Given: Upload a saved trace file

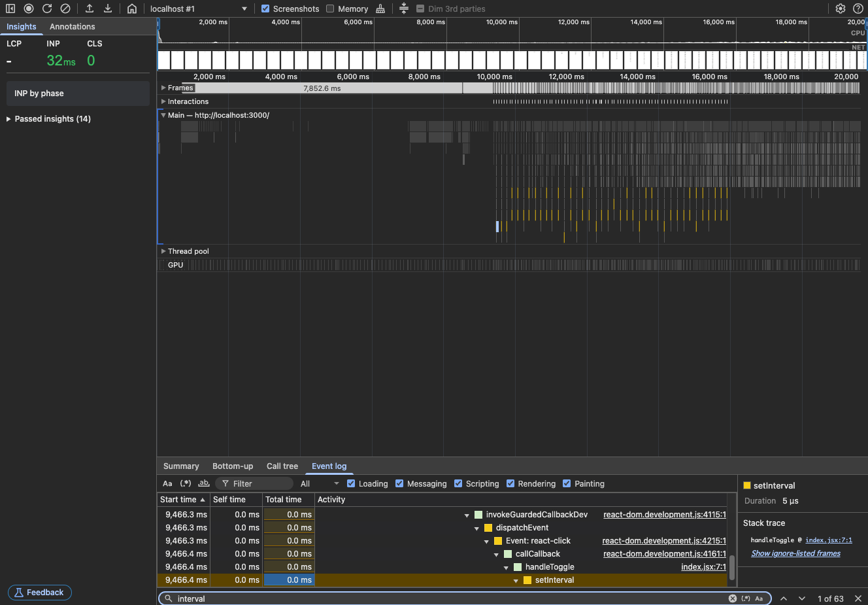Looking at the screenshot, I should (90, 9).
